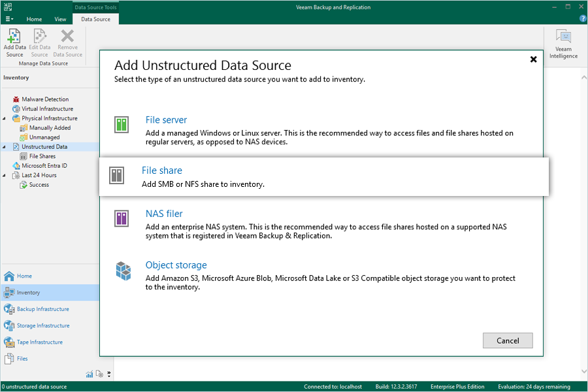Cancel the Add Unstructured Data Source dialog
Image resolution: width=588 pixels, height=392 pixels.
pyautogui.click(x=508, y=340)
